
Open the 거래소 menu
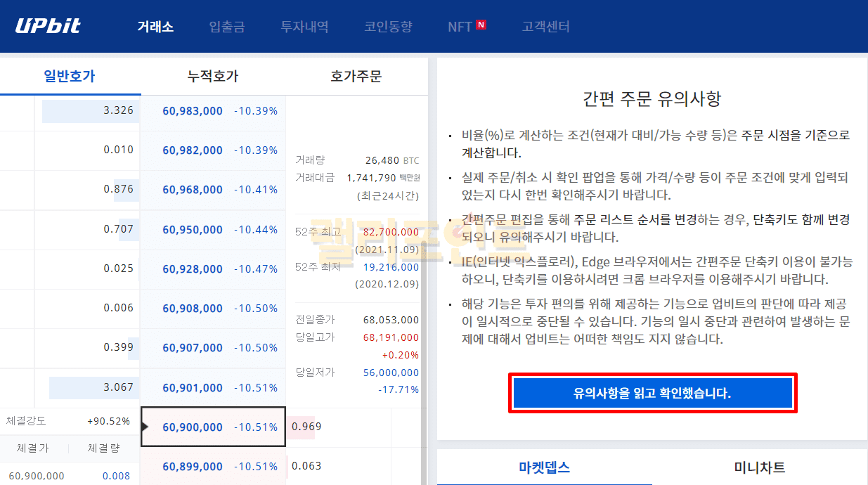click(155, 27)
